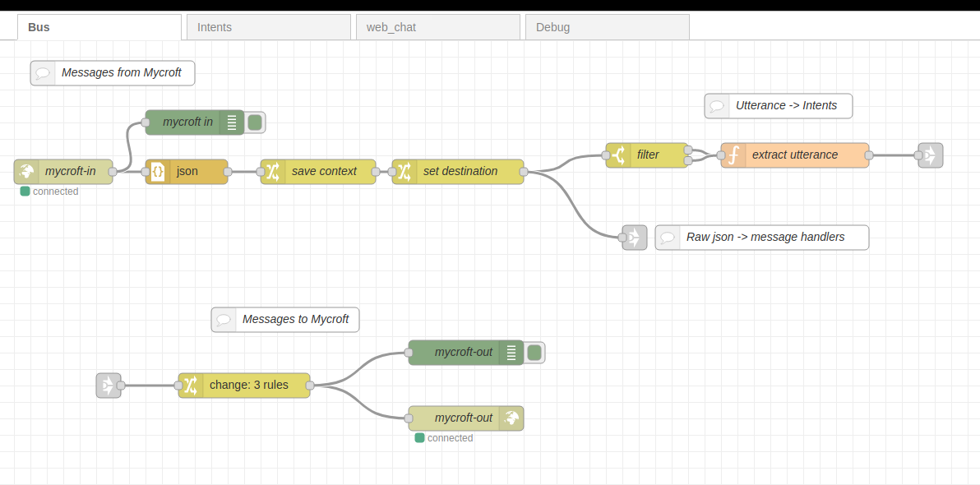Screen dimensions: 980x485
Task: Click output port of 'mycroft-in' node
Action: click(113, 172)
